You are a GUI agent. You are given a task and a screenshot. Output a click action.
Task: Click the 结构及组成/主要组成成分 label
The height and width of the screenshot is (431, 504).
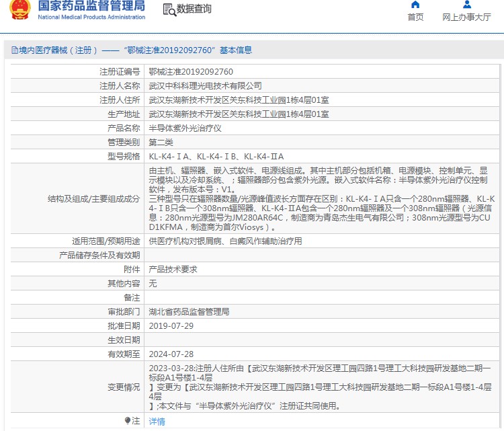click(x=94, y=199)
